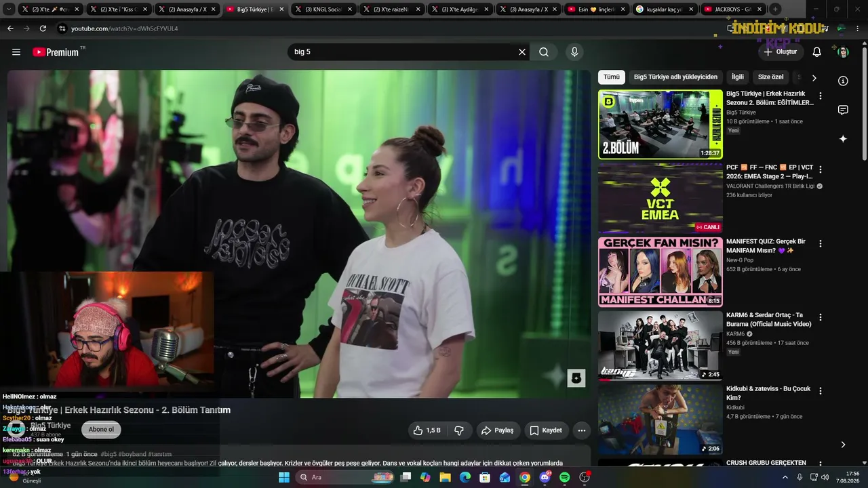Image resolution: width=868 pixels, height=488 pixels.
Task: Click the channel watermark on the video
Action: point(576,378)
